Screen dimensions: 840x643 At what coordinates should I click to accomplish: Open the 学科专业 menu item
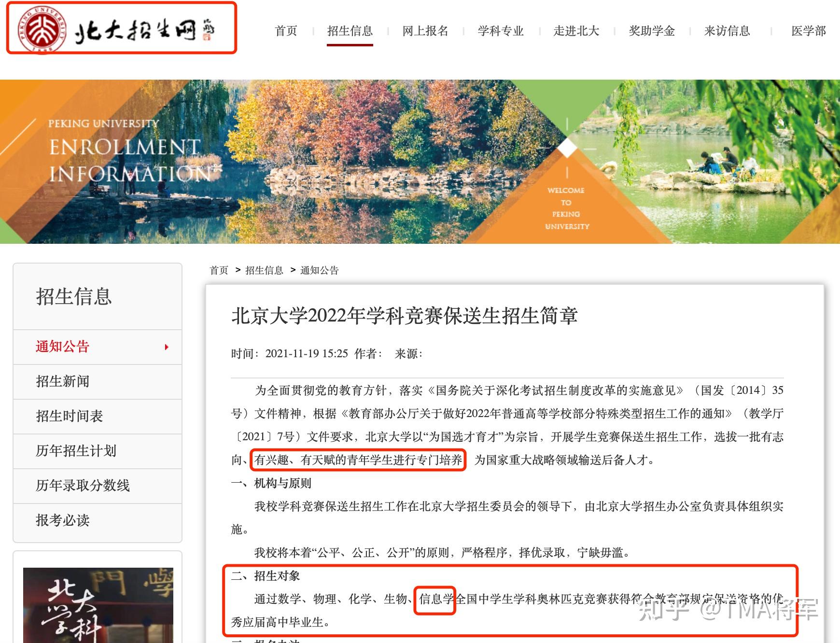(501, 31)
